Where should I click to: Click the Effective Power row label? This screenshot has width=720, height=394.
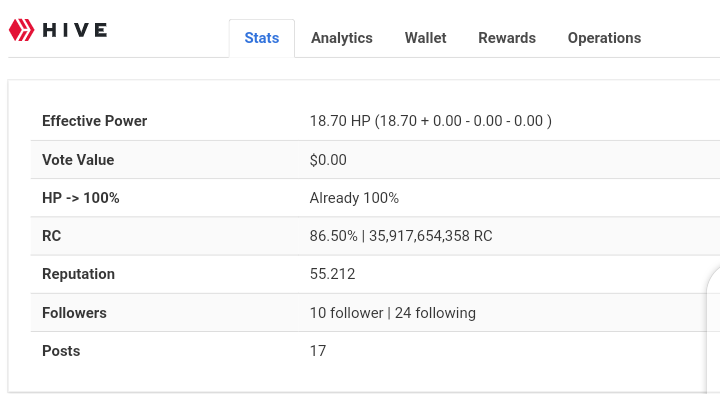(x=95, y=121)
